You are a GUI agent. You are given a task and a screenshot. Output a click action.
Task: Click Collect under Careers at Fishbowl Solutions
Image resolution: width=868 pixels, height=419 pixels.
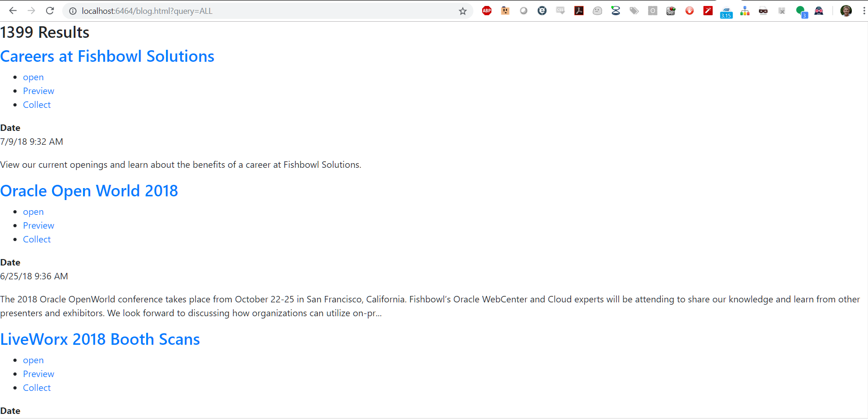[37, 105]
